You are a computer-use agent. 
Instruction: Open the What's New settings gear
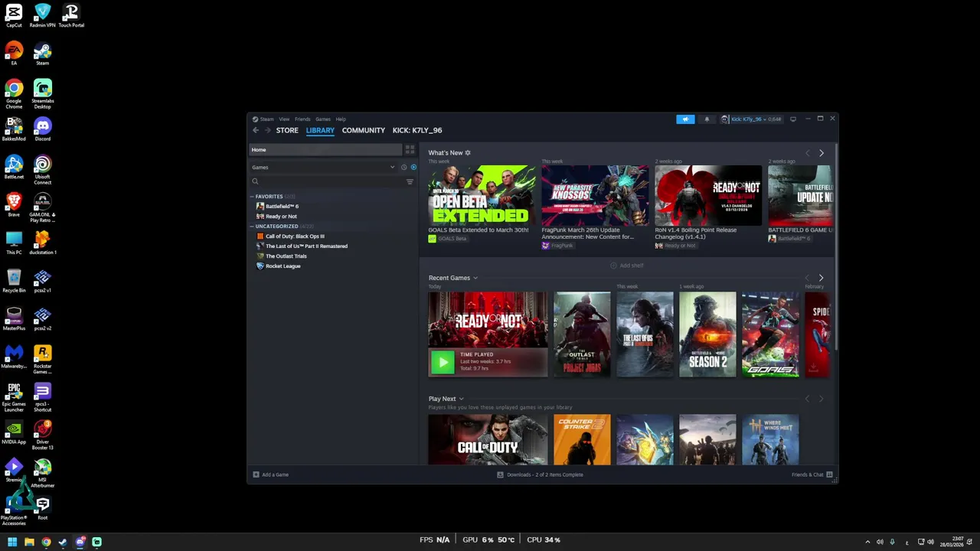468,153
